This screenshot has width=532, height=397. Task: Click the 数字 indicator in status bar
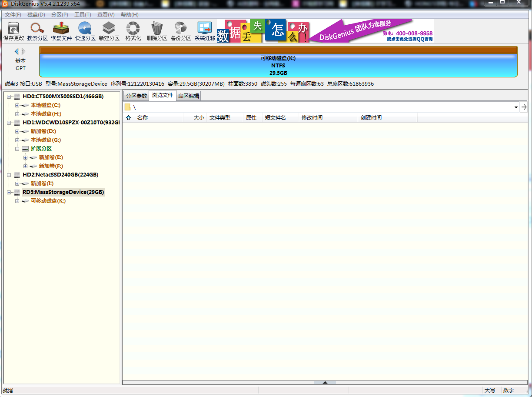[x=508, y=390]
